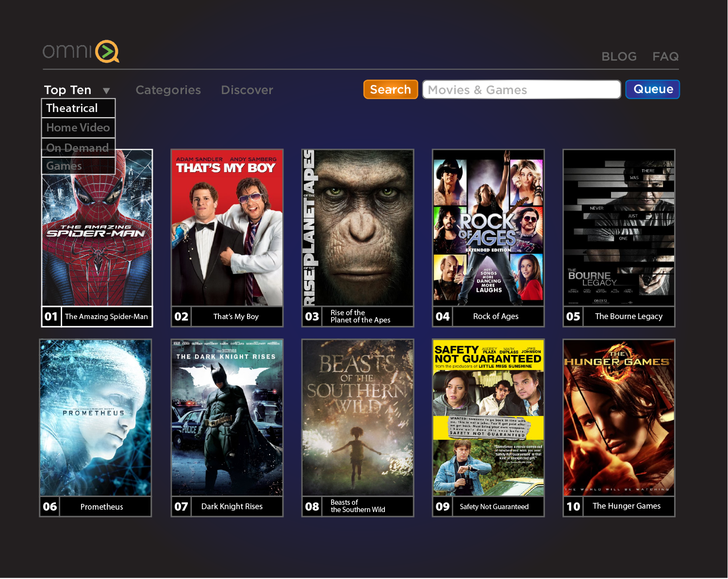Screen dimensions: 728x579
Task: Click rank number 07 badge
Action: pos(182,507)
